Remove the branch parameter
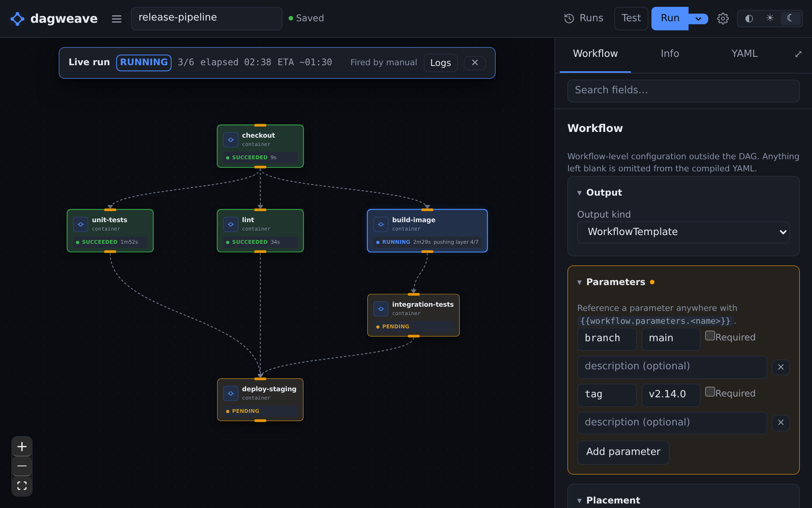 [x=781, y=367]
